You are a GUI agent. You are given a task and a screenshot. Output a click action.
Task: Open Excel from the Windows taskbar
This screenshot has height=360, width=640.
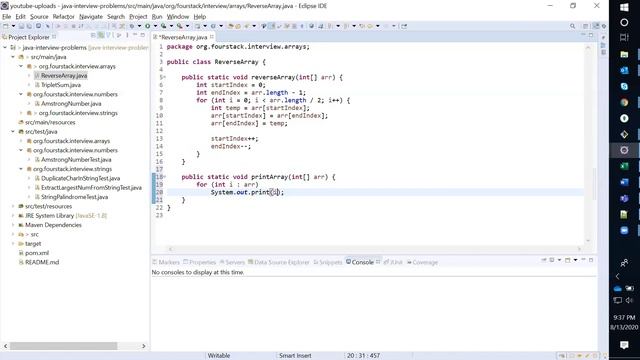pos(624,166)
